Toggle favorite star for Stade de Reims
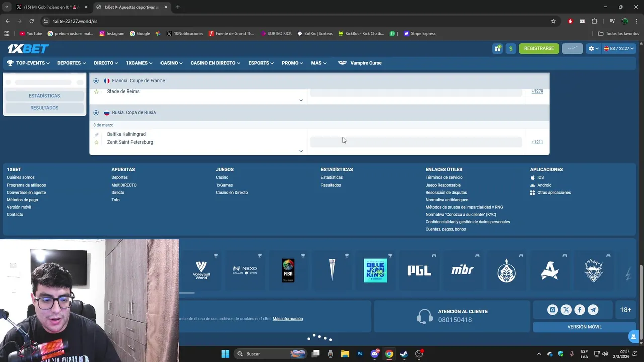This screenshot has width=644, height=362. coord(96,92)
